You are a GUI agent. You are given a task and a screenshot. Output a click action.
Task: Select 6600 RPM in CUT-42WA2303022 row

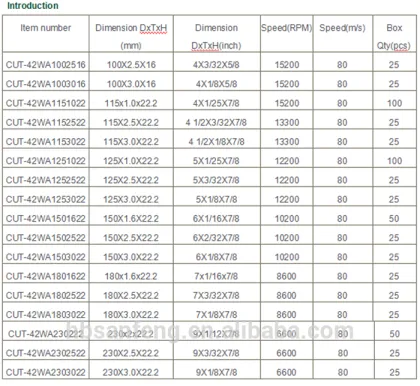point(286,372)
